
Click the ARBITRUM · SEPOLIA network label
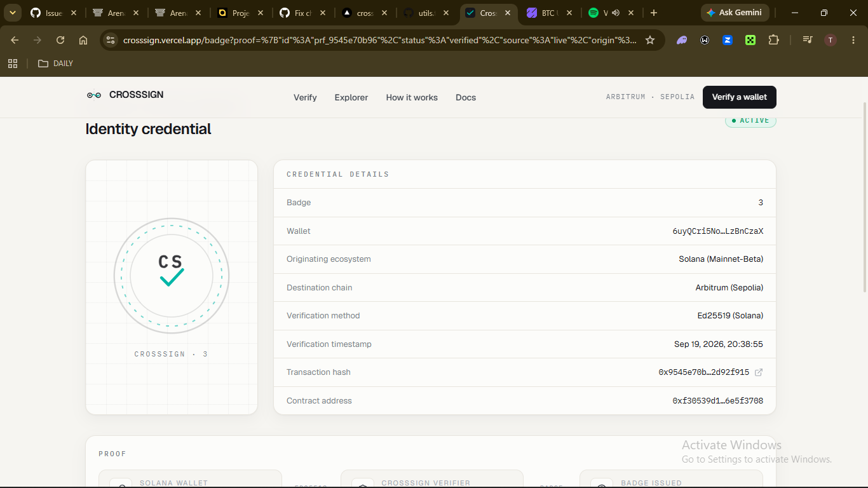[650, 97]
